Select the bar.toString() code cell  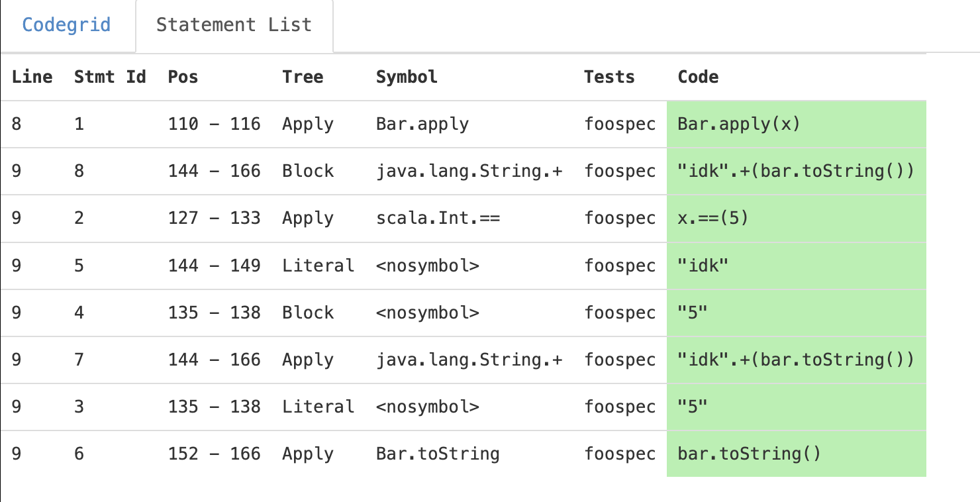point(796,454)
